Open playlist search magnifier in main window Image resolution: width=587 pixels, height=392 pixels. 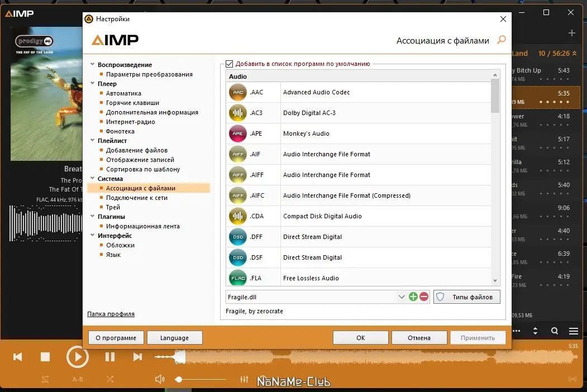click(x=555, y=331)
